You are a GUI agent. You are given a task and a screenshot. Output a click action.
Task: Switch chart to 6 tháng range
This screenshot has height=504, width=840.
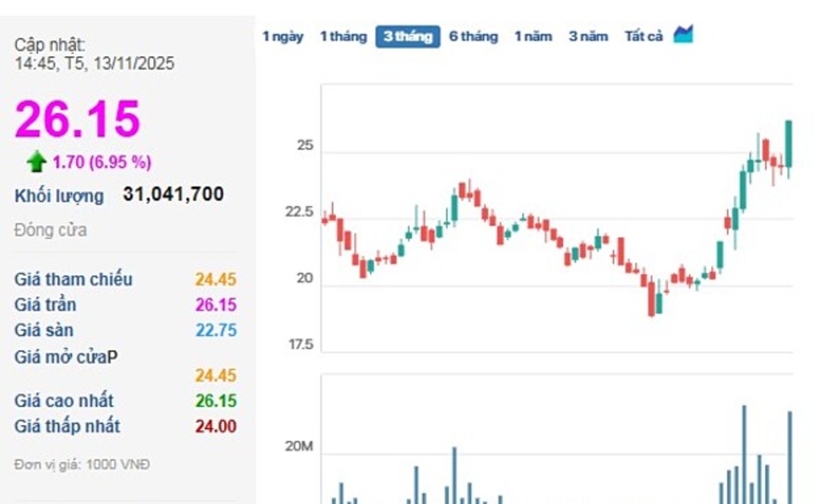click(x=473, y=36)
